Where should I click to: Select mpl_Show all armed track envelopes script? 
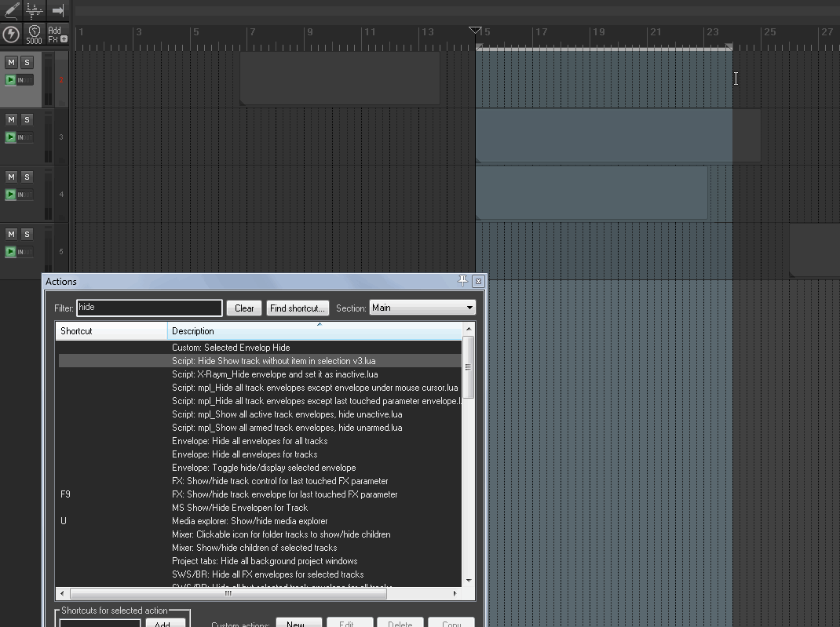(x=260, y=428)
